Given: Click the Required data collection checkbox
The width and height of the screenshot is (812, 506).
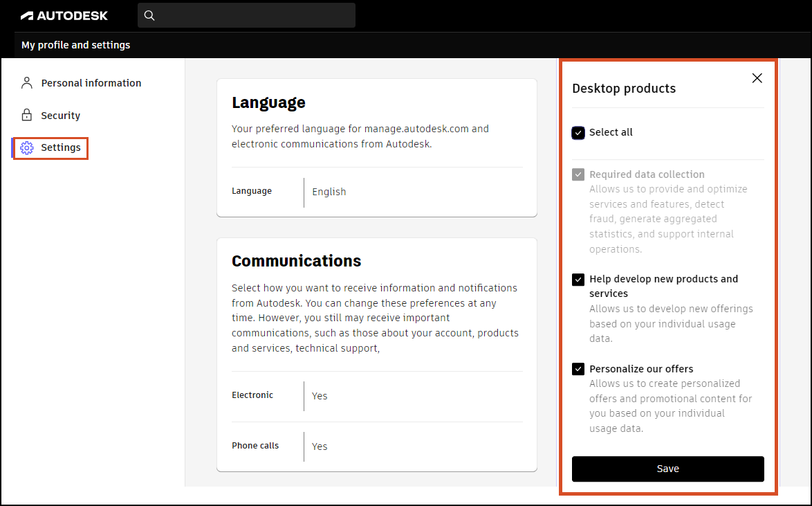Looking at the screenshot, I should [x=578, y=174].
